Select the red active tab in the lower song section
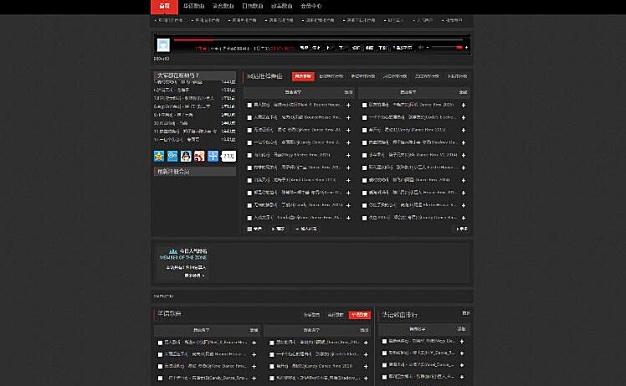 (x=359, y=315)
